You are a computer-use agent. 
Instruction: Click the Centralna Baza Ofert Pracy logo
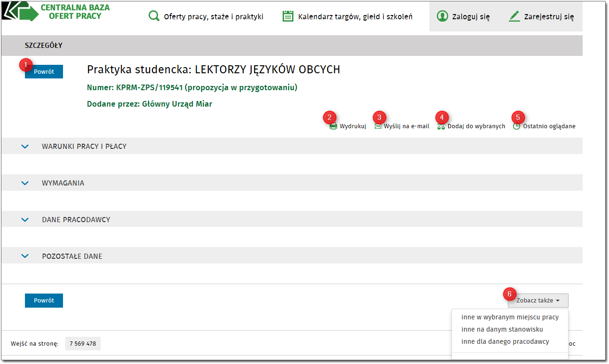tap(56, 11)
